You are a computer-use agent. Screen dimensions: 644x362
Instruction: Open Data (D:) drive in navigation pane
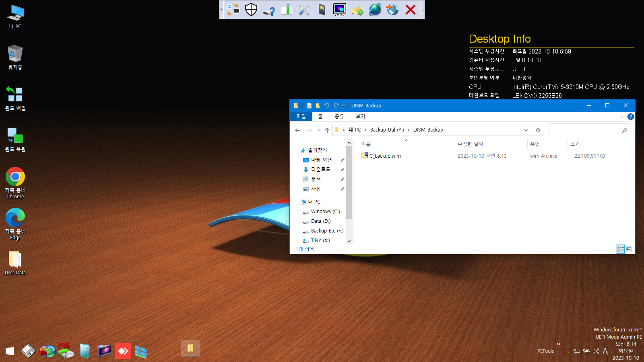coord(320,221)
